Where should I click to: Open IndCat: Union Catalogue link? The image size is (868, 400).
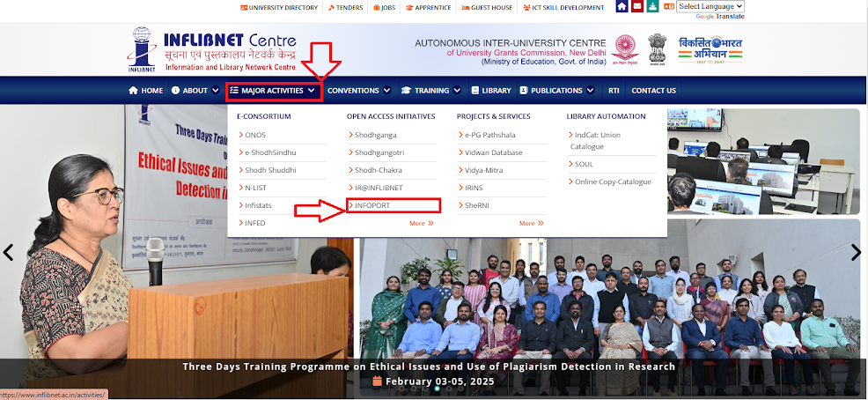pyautogui.click(x=595, y=141)
